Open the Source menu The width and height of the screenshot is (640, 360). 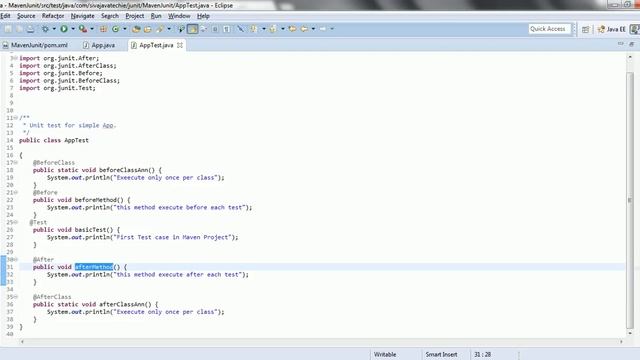[26, 16]
